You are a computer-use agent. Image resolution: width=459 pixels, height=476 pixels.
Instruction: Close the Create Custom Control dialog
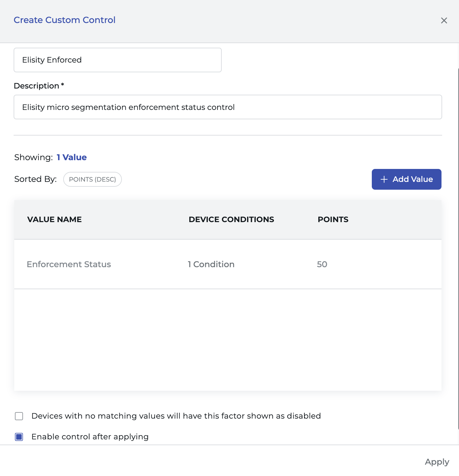(444, 20)
